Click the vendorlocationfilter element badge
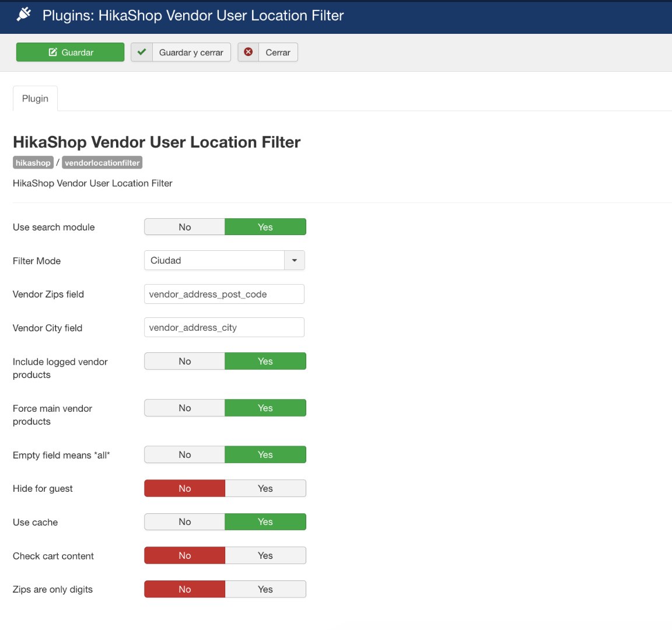The width and height of the screenshot is (672, 630). point(102,163)
